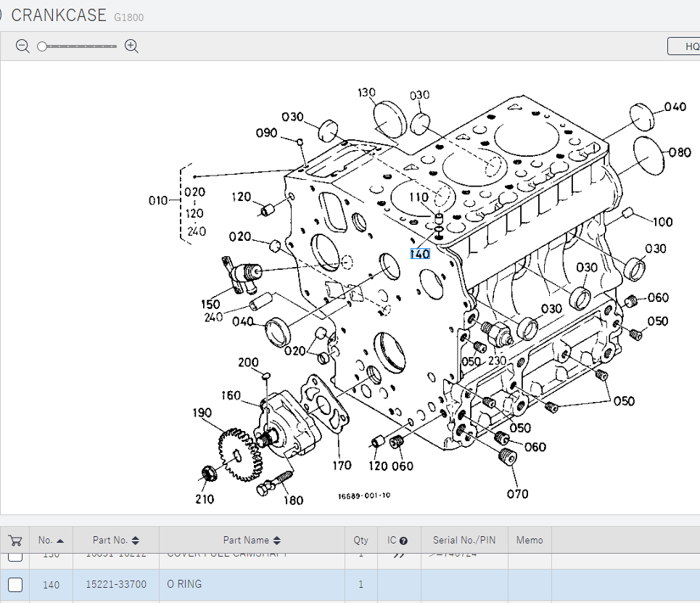
Task: Select callout 070 in the diagram
Action: [517, 494]
